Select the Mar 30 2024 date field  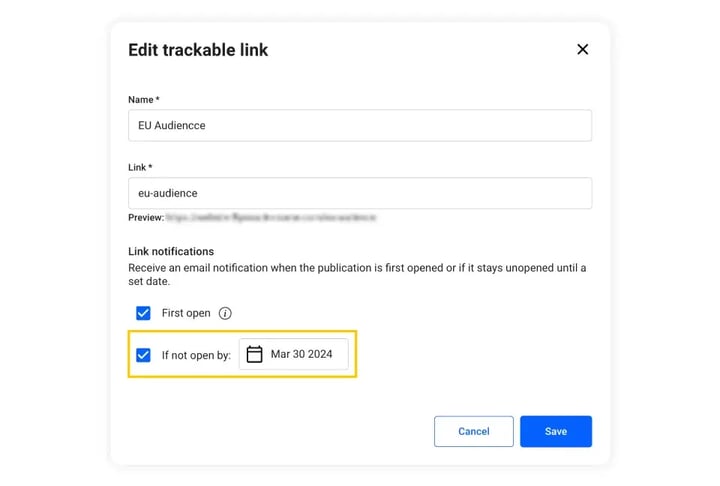[293, 354]
